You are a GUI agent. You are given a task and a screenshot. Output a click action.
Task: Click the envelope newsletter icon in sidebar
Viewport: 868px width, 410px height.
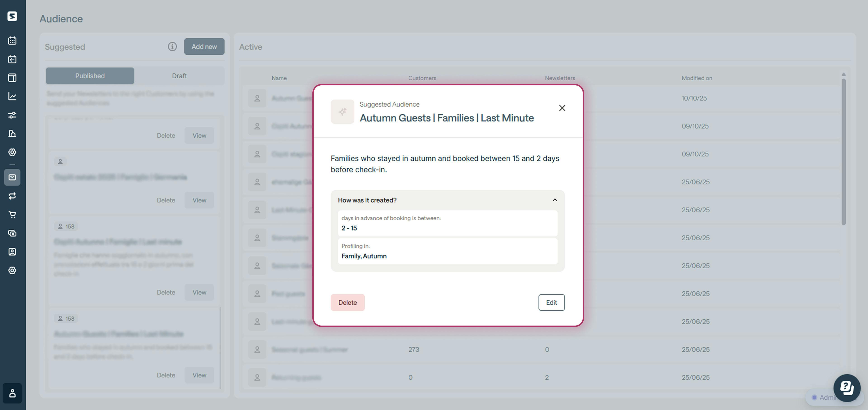tap(12, 177)
